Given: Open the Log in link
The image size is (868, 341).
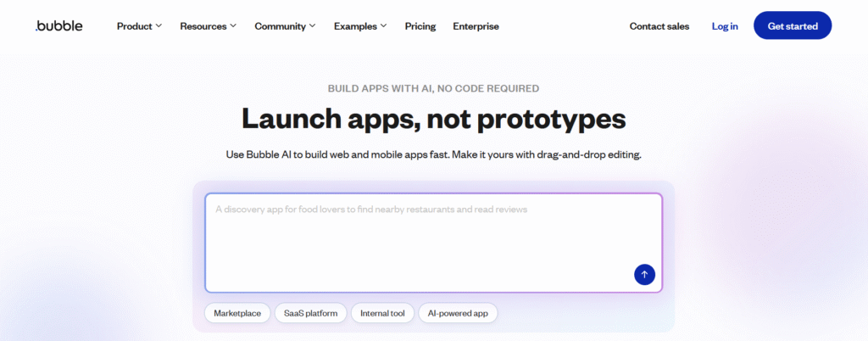Looking at the screenshot, I should tap(725, 26).
